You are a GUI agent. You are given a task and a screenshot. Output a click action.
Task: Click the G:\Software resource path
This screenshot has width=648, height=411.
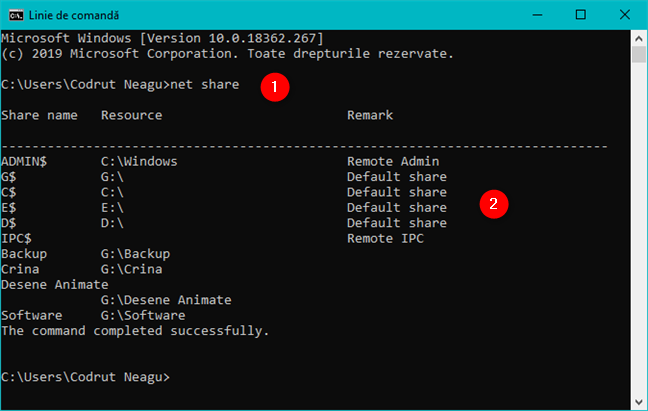pos(143,315)
